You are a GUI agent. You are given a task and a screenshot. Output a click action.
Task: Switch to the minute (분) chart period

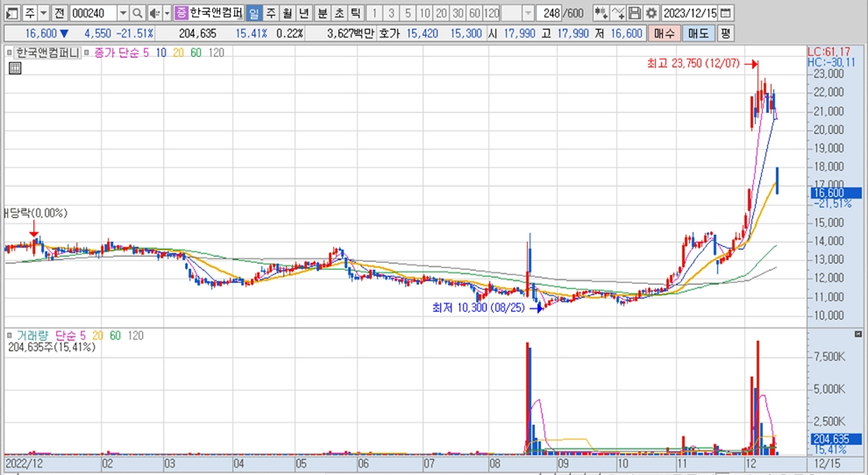click(x=322, y=13)
